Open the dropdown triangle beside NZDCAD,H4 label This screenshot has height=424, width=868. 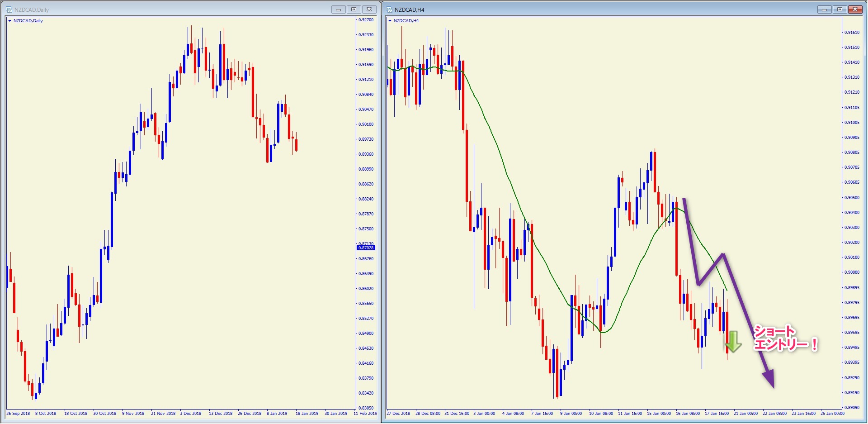pos(390,21)
